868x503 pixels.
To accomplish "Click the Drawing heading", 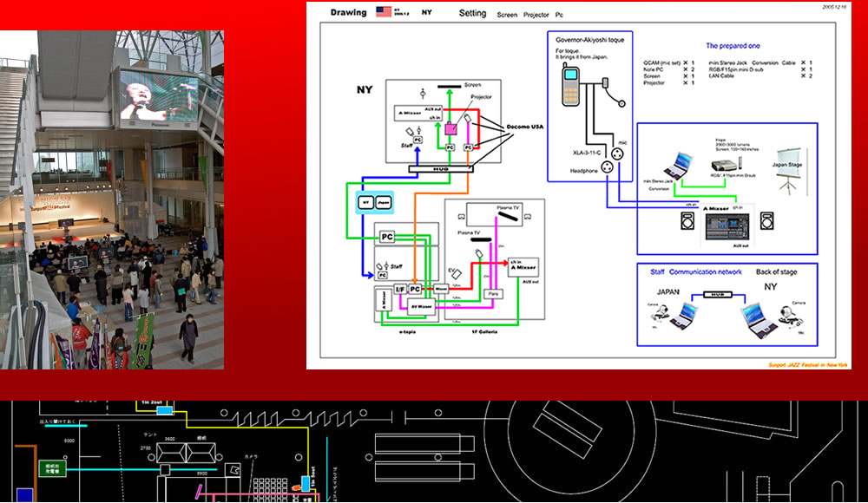I will click(348, 12).
